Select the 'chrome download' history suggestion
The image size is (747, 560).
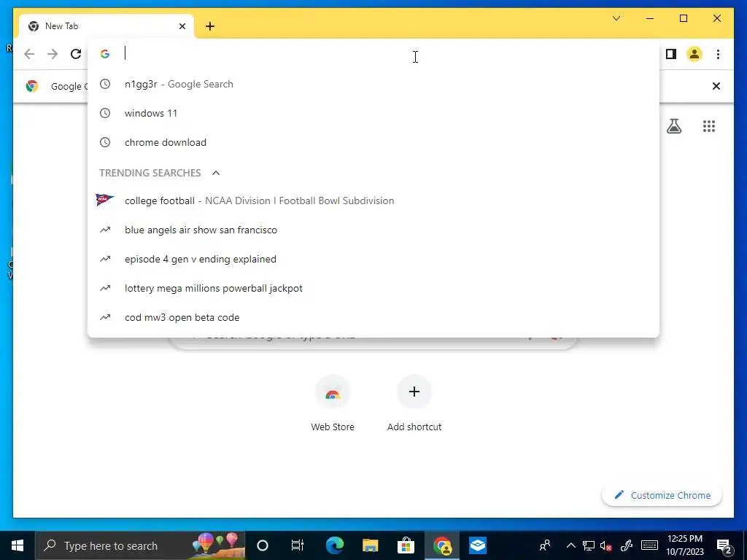click(373, 142)
